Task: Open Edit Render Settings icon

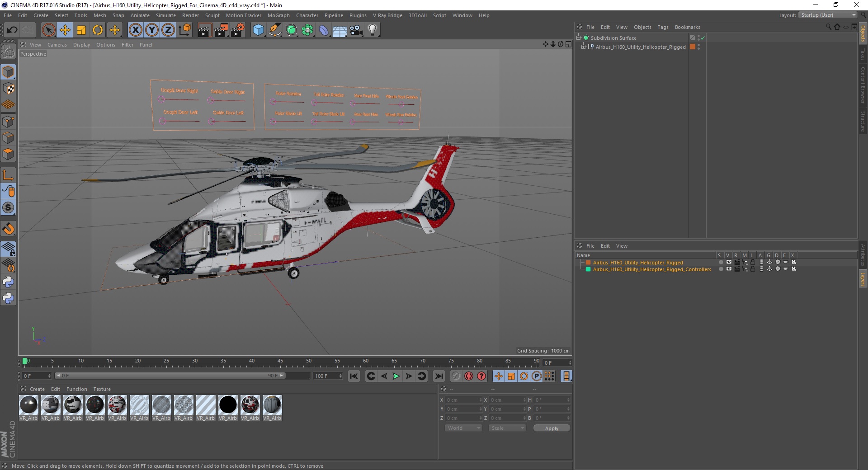Action: [x=238, y=30]
